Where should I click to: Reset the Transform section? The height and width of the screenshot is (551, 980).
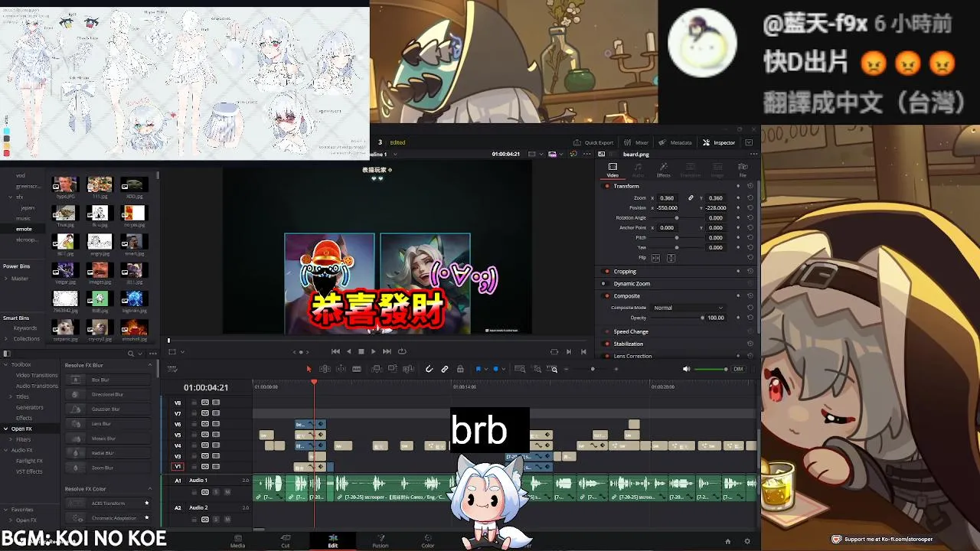tap(750, 186)
